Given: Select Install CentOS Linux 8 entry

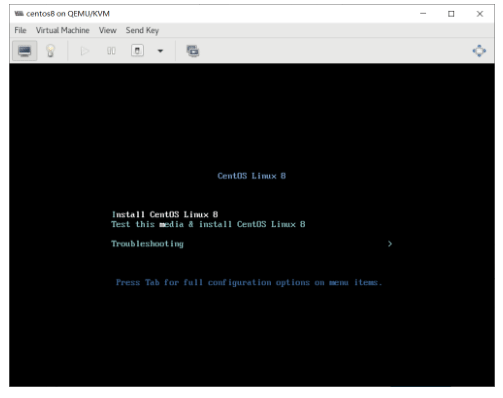Looking at the screenshot, I should coord(165,214).
